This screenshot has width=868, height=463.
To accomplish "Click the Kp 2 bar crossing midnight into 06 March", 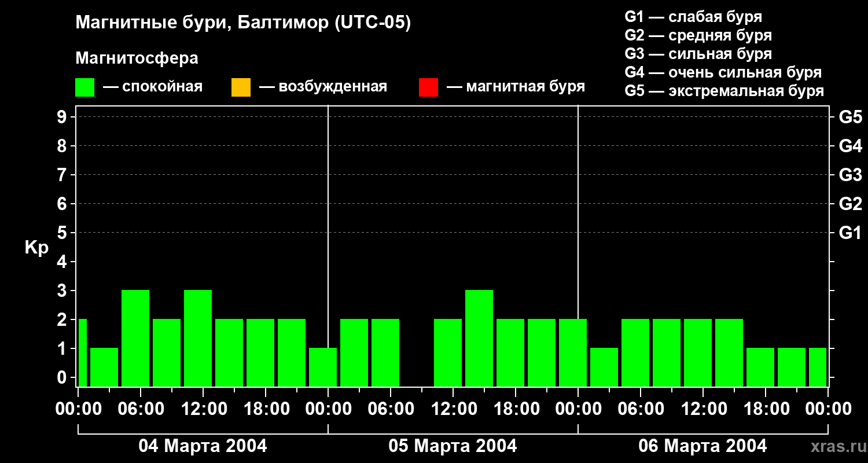I will tap(573, 352).
